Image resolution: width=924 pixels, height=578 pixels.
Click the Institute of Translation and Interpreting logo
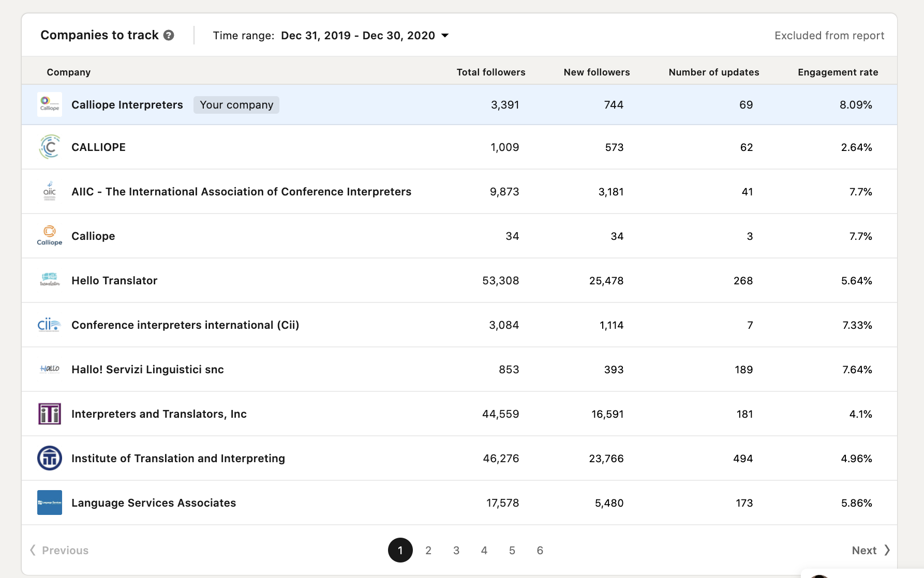(50, 458)
